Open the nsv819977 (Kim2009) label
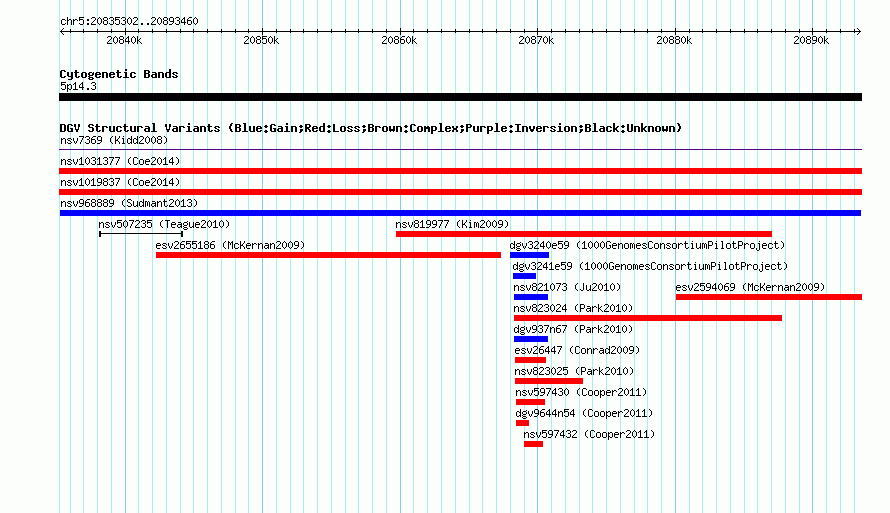 tap(452, 224)
